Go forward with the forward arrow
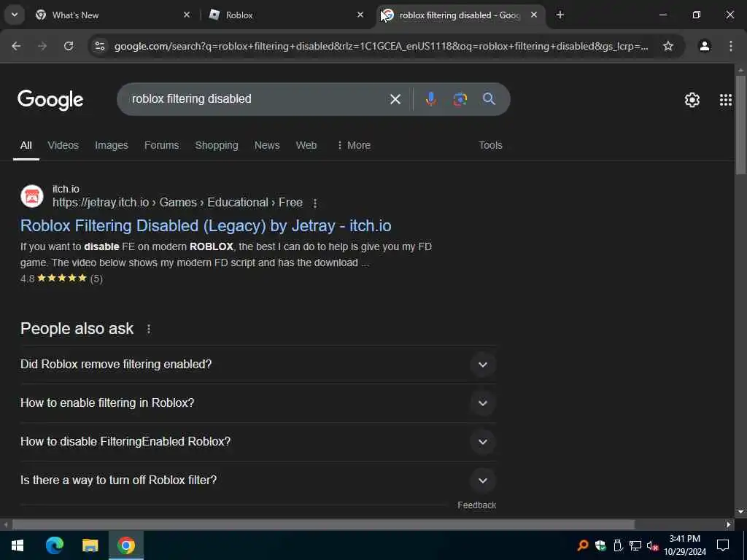 click(42, 46)
